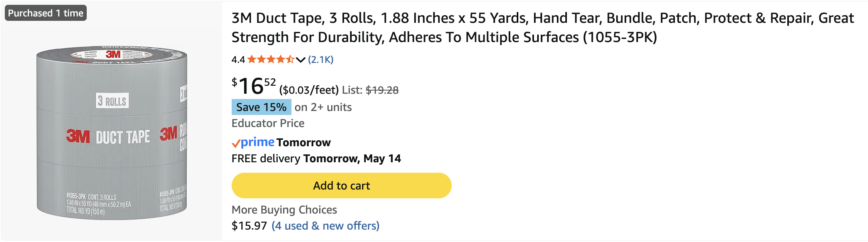Expand the rating breakdown chevron beside stars

point(301,60)
